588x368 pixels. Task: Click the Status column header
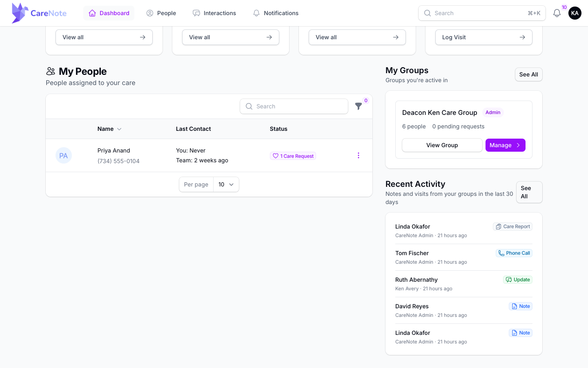[x=278, y=129]
